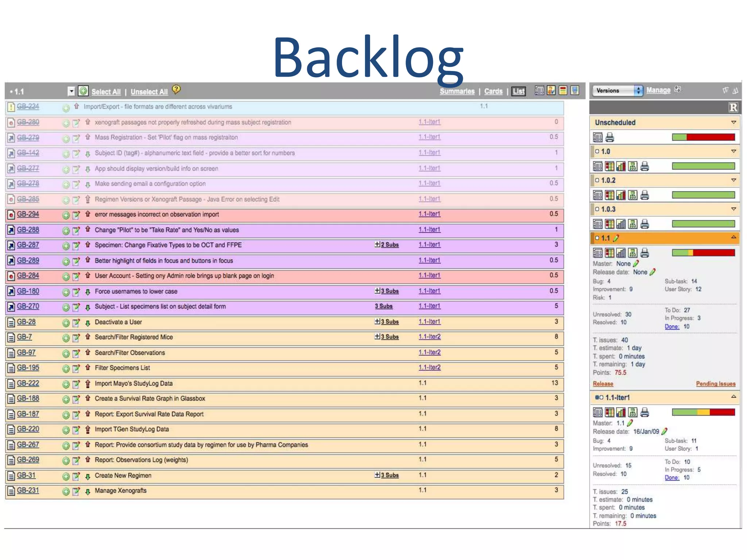Click the printer icon for version 1.1
This screenshot has height=560, width=747.
(645, 253)
